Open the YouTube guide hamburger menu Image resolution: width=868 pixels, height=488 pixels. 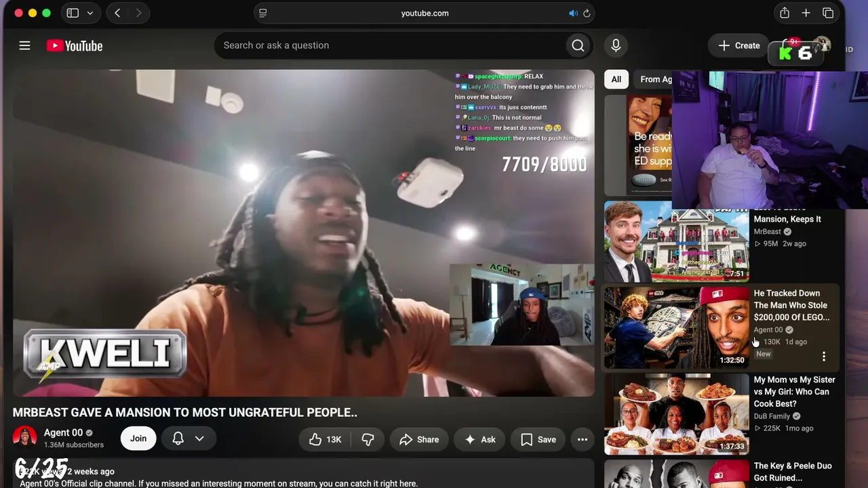pyautogui.click(x=24, y=45)
